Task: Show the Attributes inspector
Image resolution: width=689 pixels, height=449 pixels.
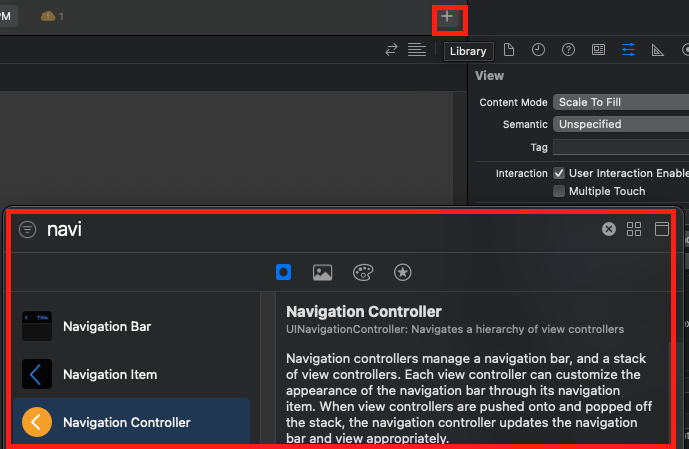Action: 628,50
